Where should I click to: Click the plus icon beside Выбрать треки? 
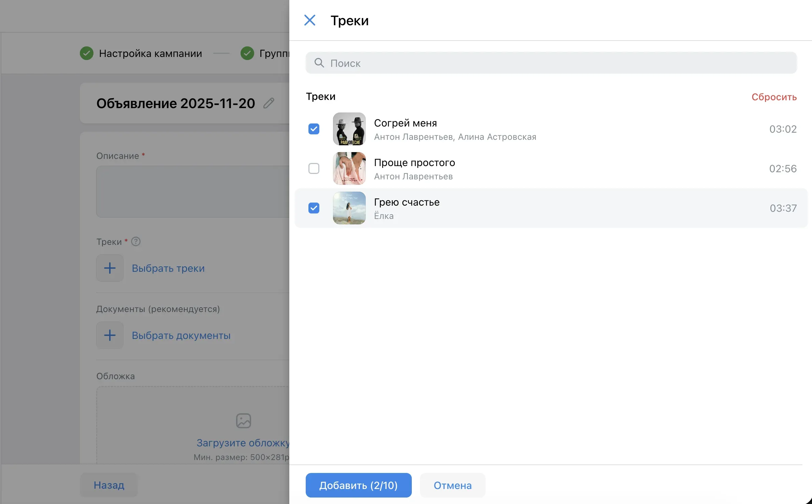click(110, 268)
